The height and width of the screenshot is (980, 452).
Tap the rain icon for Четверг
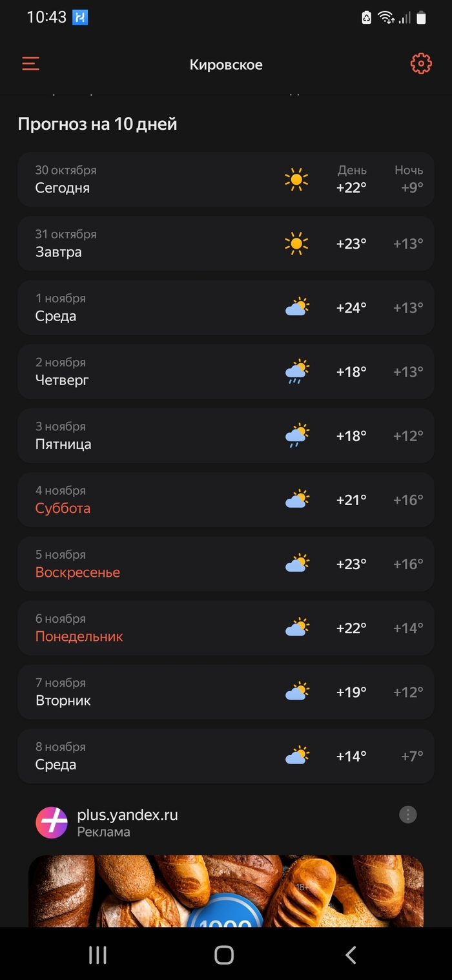click(x=297, y=371)
